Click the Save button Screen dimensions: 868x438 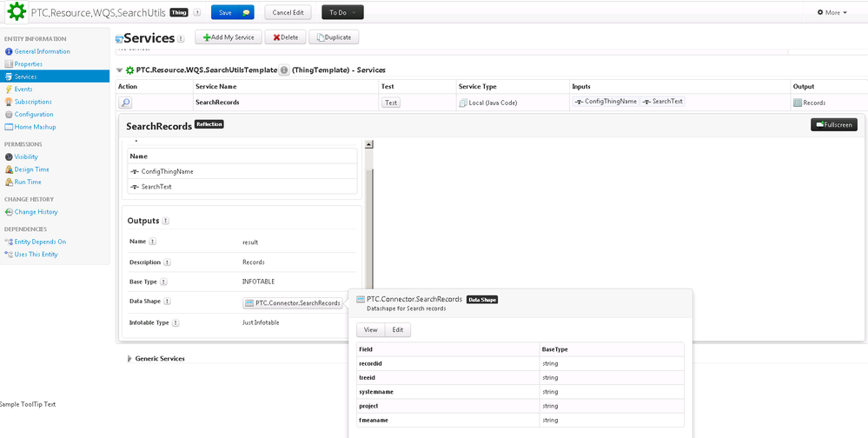point(232,13)
